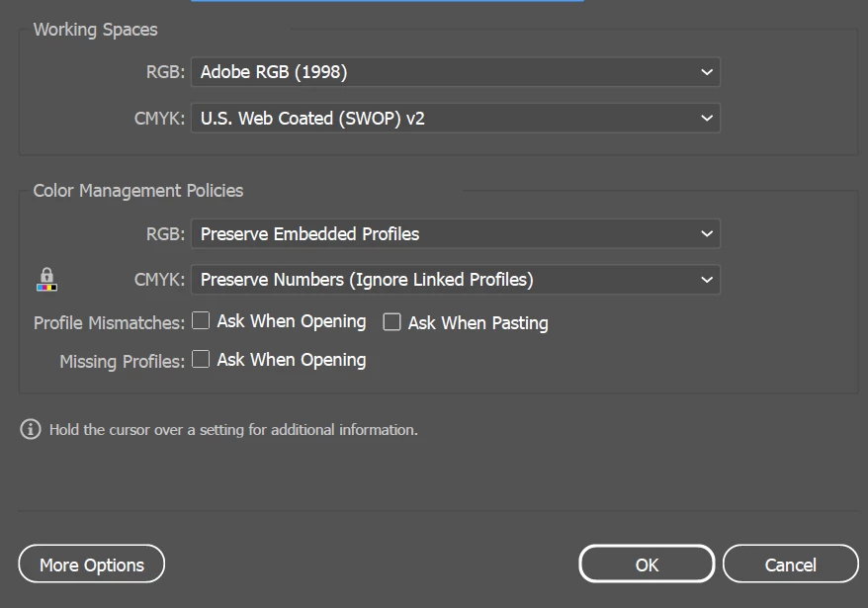Click chevron arrow of U.S. Web Coated dropdown
The width and height of the screenshot is (868, 608).
pyautogui.click(x=706, y=118)
